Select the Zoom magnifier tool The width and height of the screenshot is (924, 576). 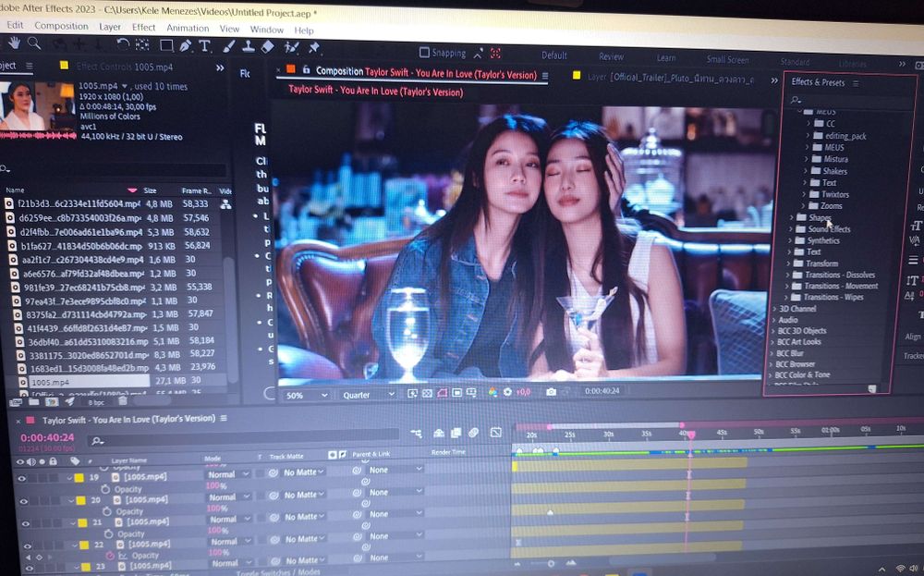34,43
